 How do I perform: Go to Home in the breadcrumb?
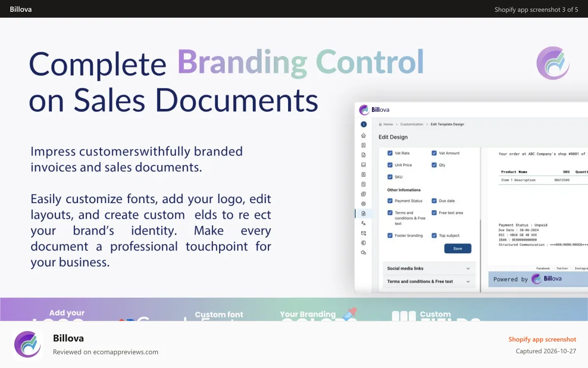pos(388,125)
